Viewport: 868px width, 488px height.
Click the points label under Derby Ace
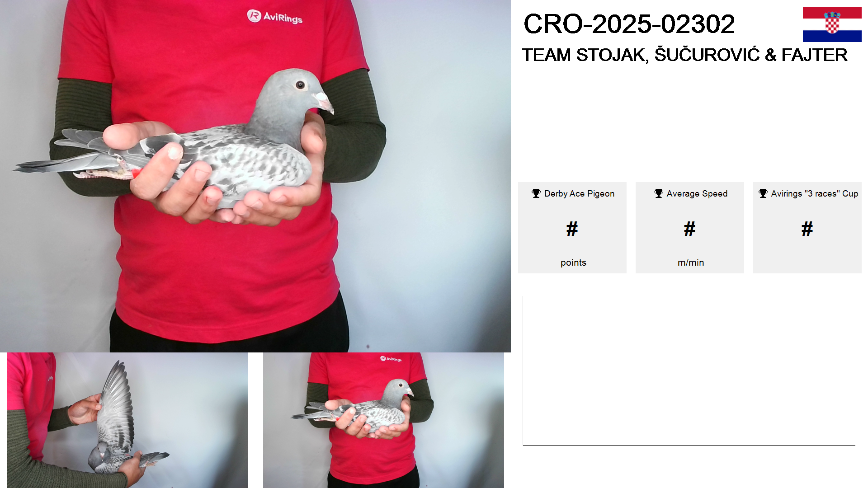(x=573, y=263)
